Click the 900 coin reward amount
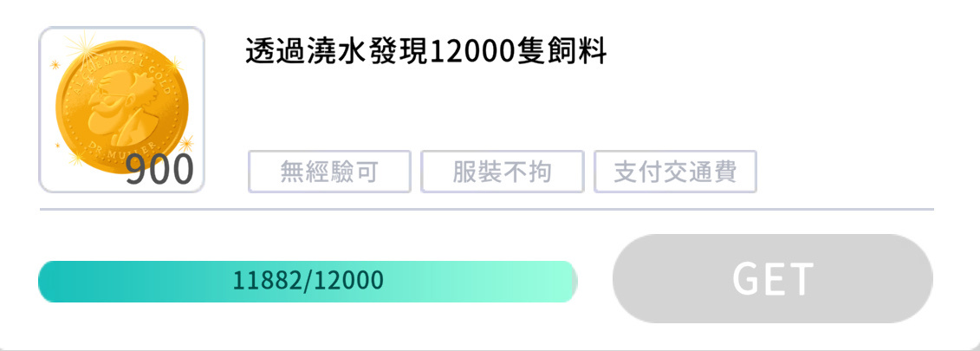980x351 pixels. click(x=159, y=171)
